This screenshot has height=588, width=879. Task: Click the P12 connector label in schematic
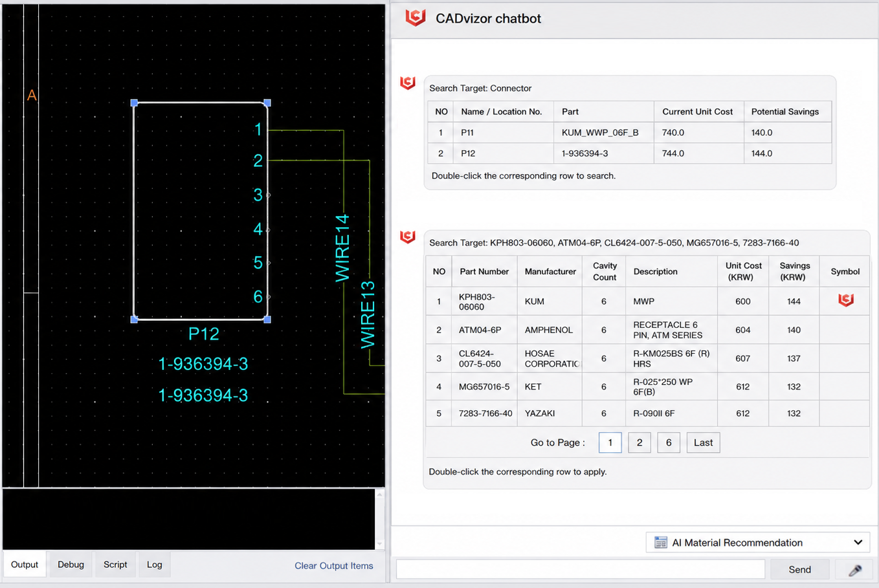pos(203,334)
